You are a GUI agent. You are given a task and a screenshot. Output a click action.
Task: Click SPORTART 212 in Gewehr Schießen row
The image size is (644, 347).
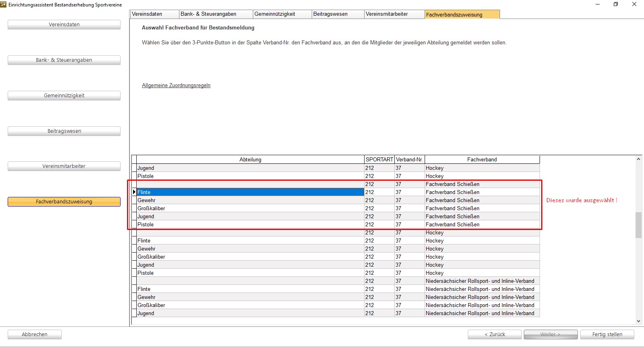[379, 200]
